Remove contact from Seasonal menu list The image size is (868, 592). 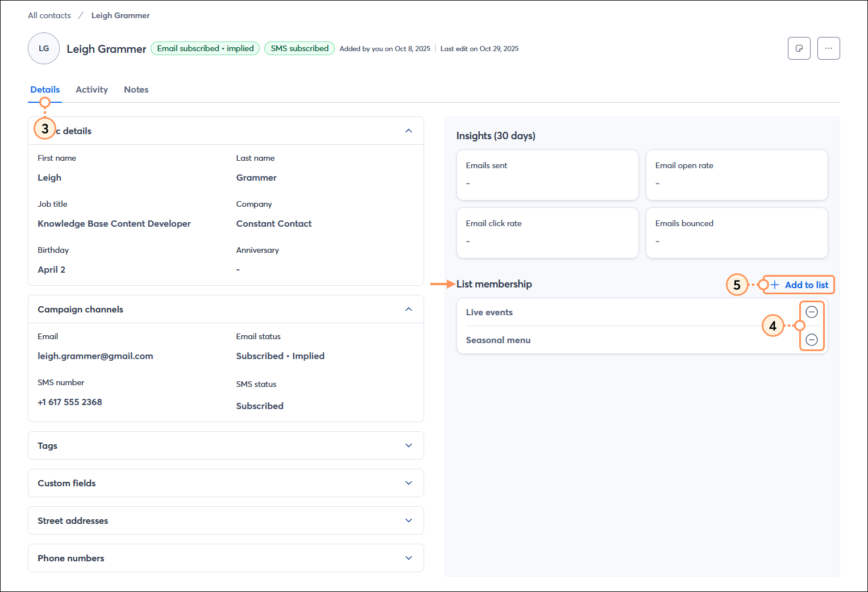click(811, 340)
